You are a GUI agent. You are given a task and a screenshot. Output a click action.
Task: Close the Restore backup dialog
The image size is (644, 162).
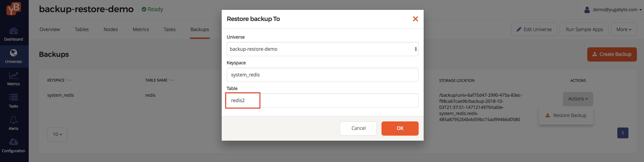click(415, 19)
